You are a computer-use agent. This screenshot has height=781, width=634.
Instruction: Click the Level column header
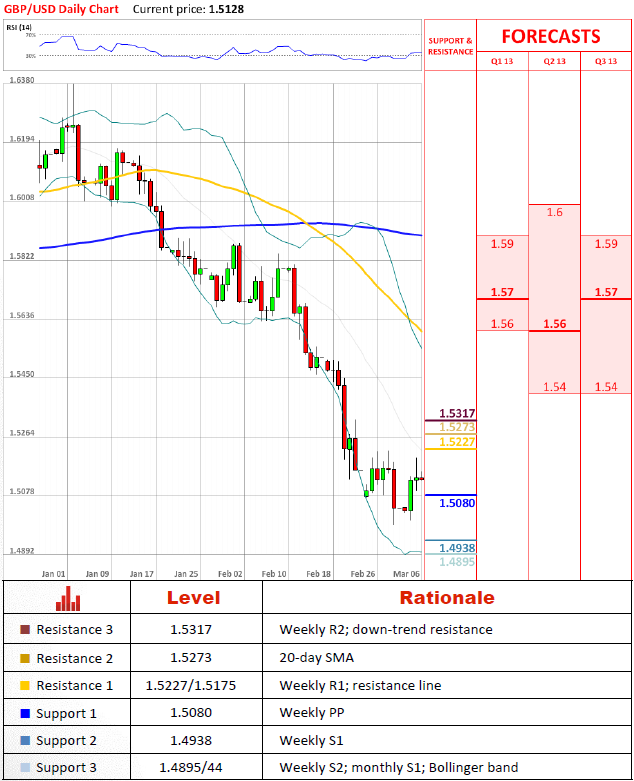click(x=193, y=598)
